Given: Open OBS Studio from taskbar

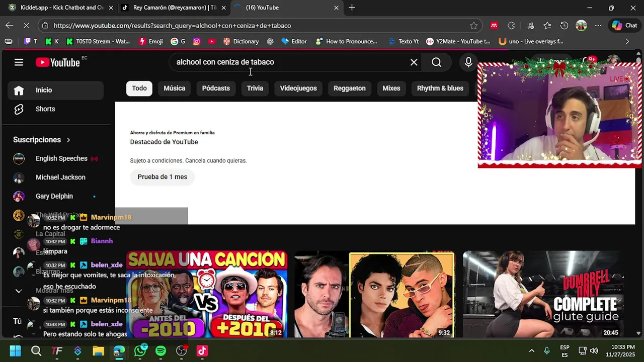Looking at the screenshot, I should [181, 351].
